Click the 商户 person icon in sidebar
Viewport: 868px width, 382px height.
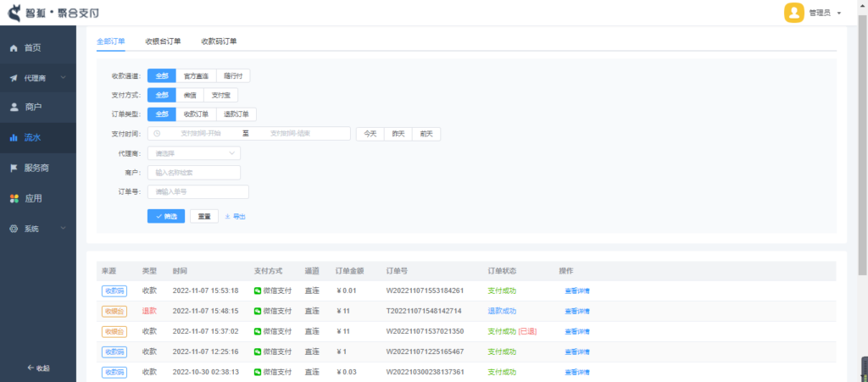coord(14,108)
